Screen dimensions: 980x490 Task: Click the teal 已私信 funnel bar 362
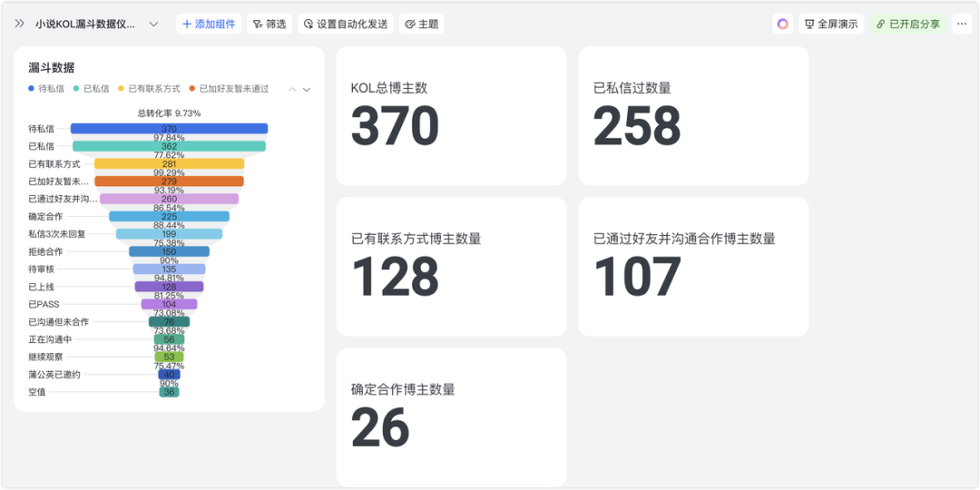click(169, 146)
